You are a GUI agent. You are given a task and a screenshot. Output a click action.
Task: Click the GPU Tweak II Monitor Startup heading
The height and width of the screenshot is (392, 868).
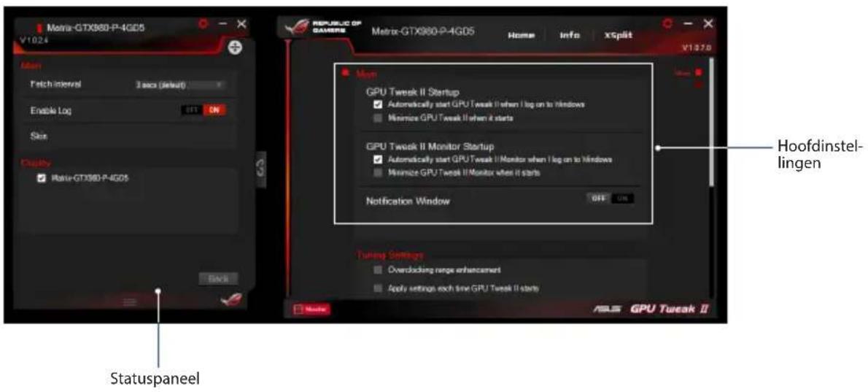[x=430, y=147]
